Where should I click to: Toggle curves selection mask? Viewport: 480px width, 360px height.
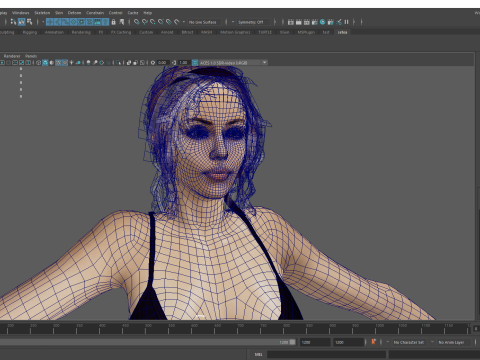(x=65, y=22)
